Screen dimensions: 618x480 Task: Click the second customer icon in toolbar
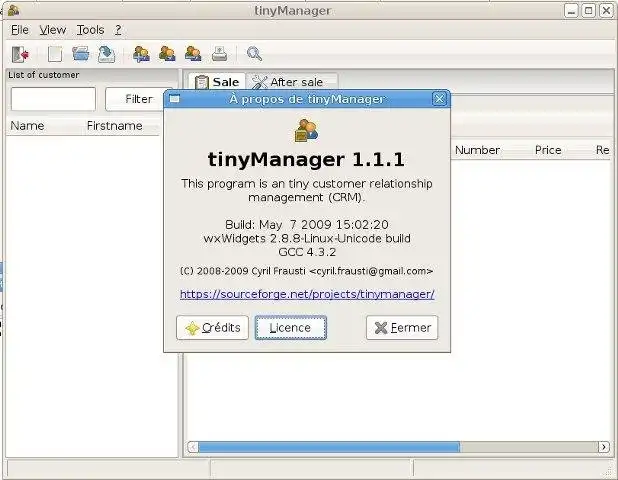click(167, 54)
